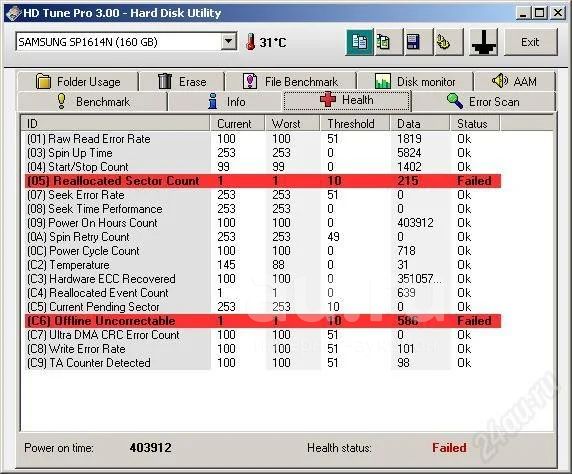Select the (0C) Power Cycle Count row

click(x=263, y=251)
